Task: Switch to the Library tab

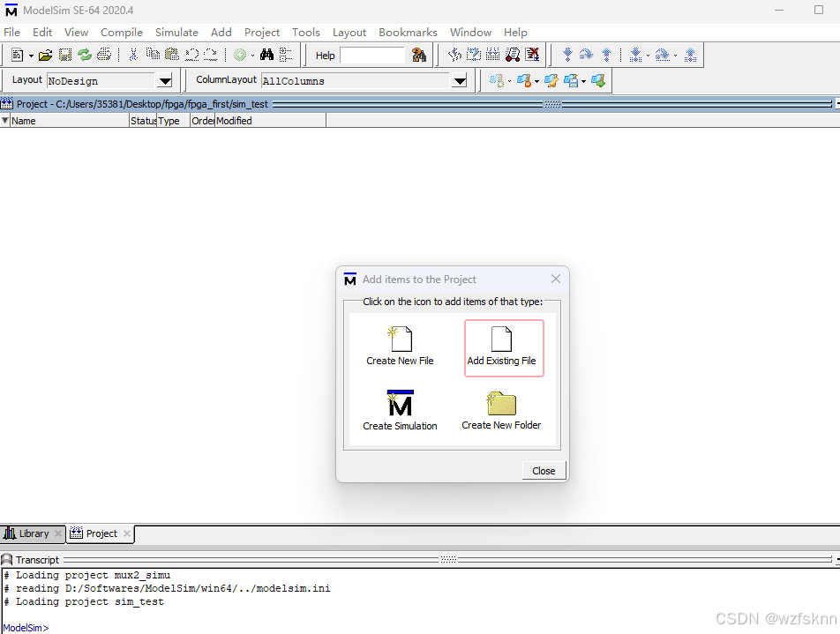Action: point(33,533)
